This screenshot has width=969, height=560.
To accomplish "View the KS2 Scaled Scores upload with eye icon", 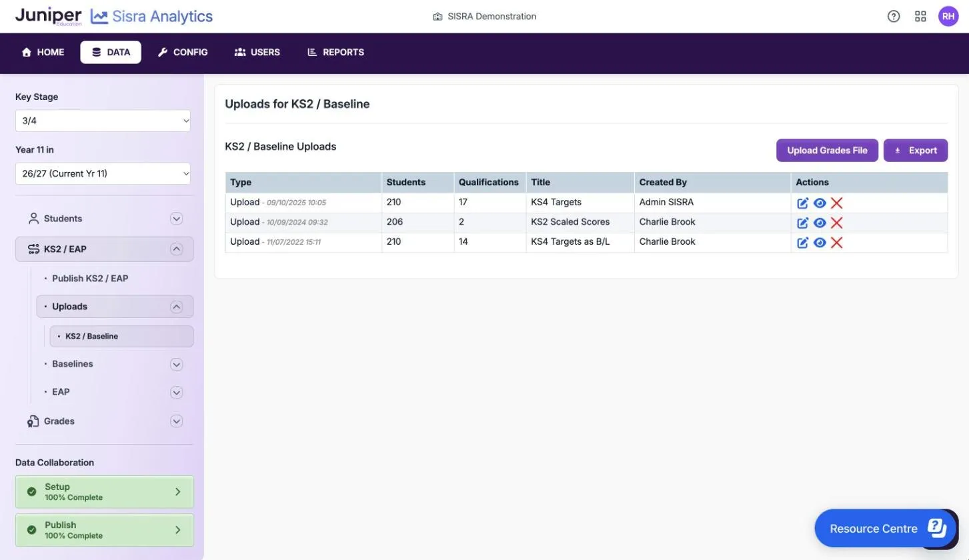I will coord(820,223).
